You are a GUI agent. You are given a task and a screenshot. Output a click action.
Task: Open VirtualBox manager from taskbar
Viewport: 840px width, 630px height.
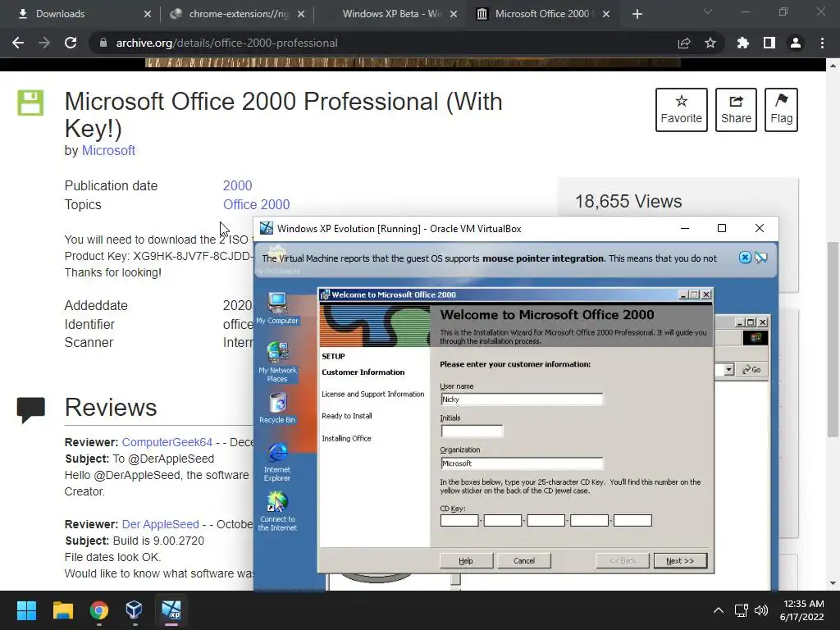pos(135,610)
